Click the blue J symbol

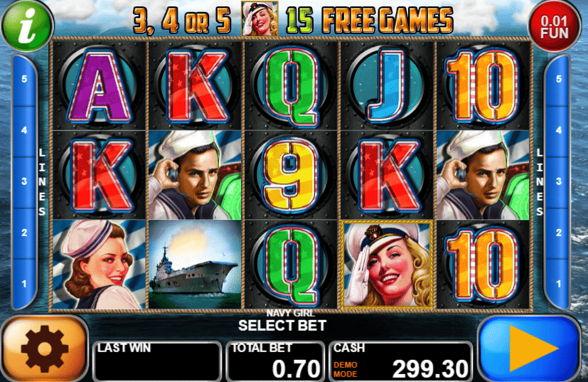(x=387, y=85)
